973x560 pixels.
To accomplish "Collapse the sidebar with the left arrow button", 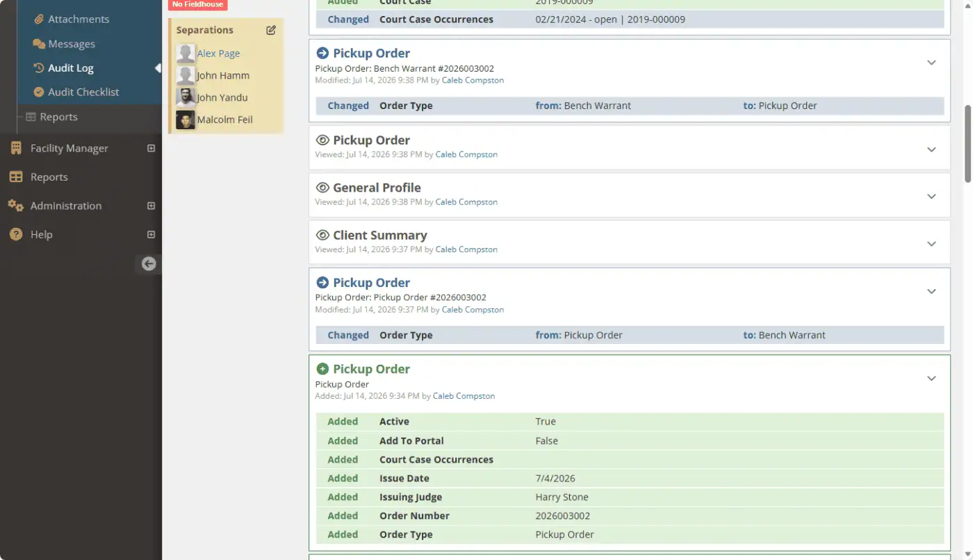I will pyautogui.click(x=149, y=263).
